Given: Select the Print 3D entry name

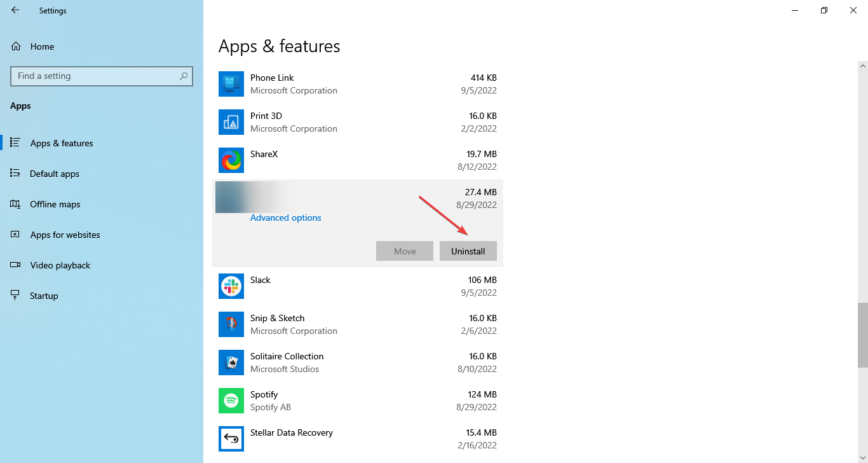Looking at the screenshot, I should pyautogui.click(x=266, y=116).
